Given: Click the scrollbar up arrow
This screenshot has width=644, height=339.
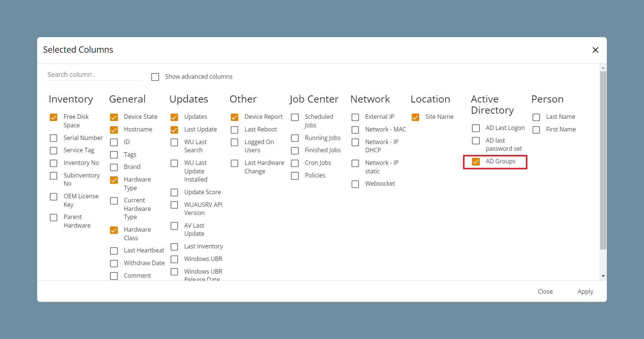Looking at the screenshot, I should click(603, 68).
